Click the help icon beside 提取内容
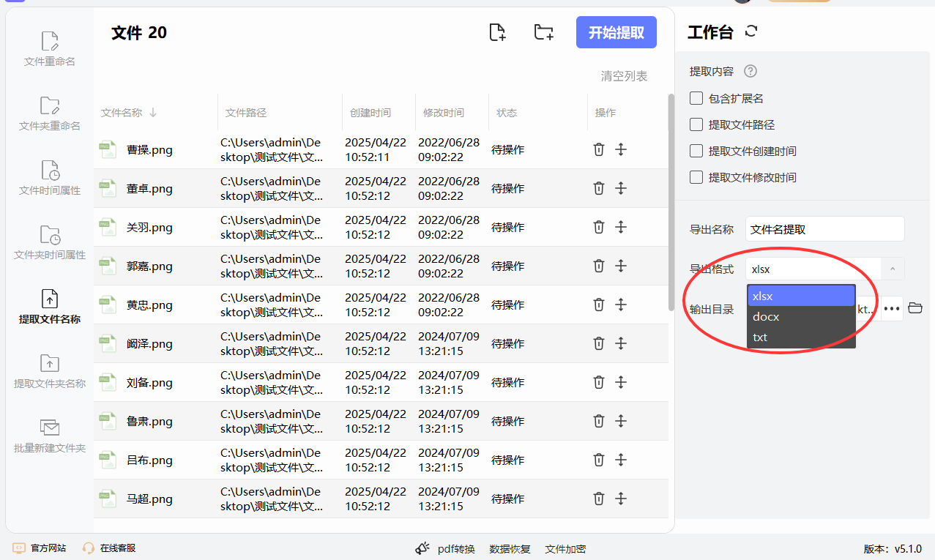Image resolution: width=935 pixels, height=560 pixels. 750,71
